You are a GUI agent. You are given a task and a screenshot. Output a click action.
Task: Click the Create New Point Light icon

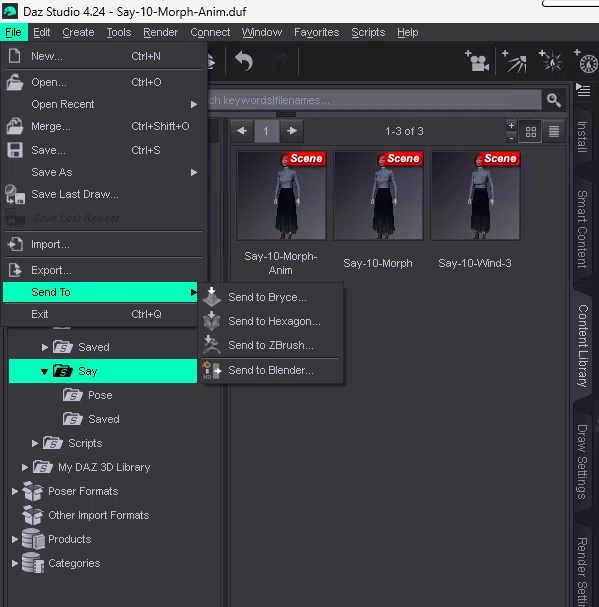point(551,61)
